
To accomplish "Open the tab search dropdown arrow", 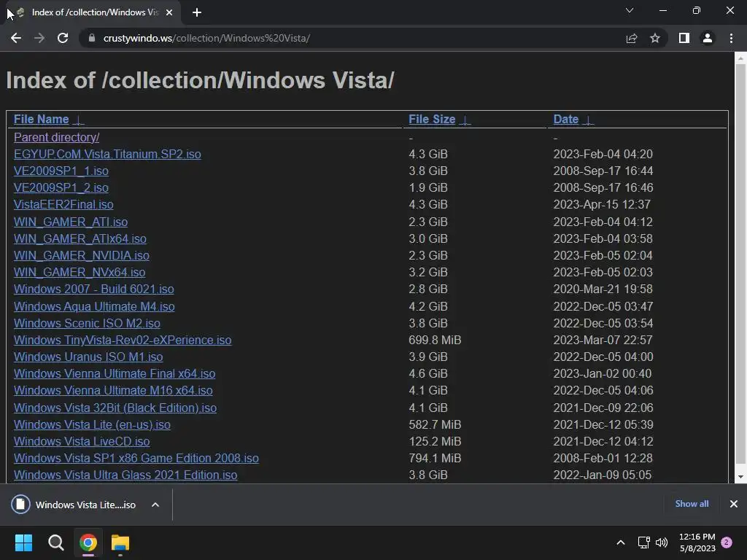I will coord(630,10).
